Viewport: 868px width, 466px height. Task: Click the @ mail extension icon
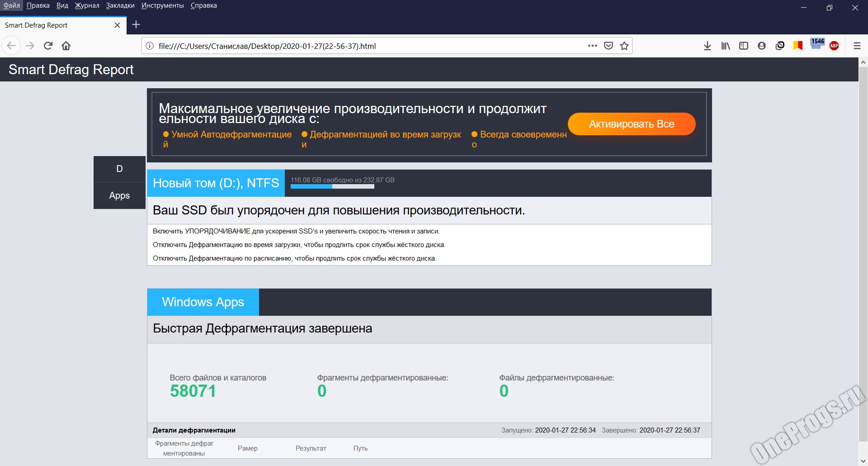click(780, 46)
